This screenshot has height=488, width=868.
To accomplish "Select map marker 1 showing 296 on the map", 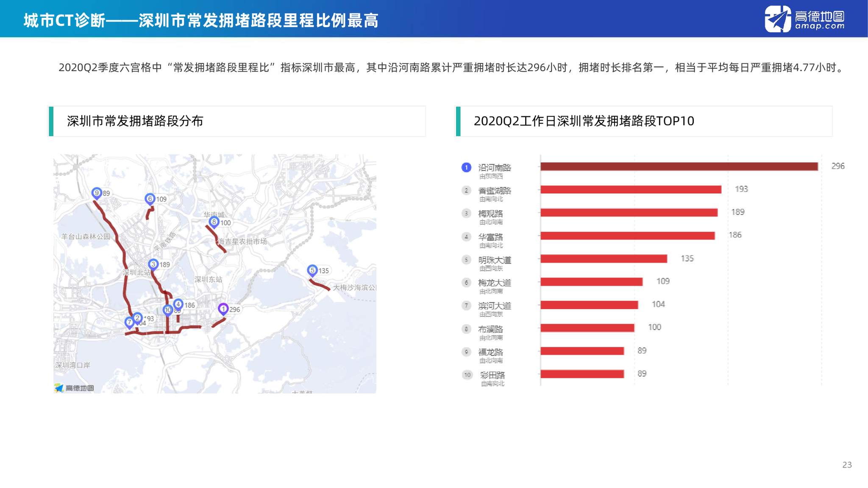I will coord(223,309).
